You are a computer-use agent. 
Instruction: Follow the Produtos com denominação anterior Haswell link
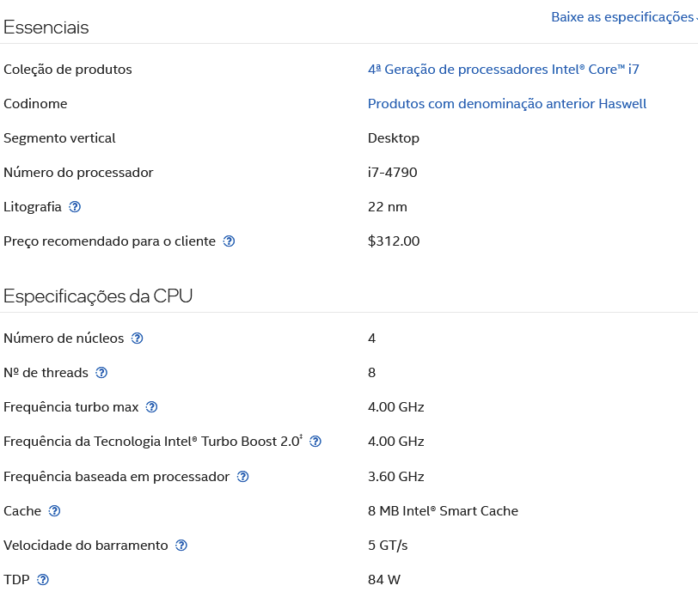pyautogui.click(x=507, y=104)
